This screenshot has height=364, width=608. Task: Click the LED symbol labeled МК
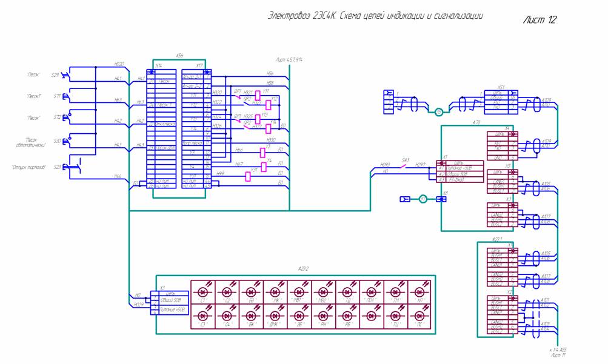tap(275, 291)
